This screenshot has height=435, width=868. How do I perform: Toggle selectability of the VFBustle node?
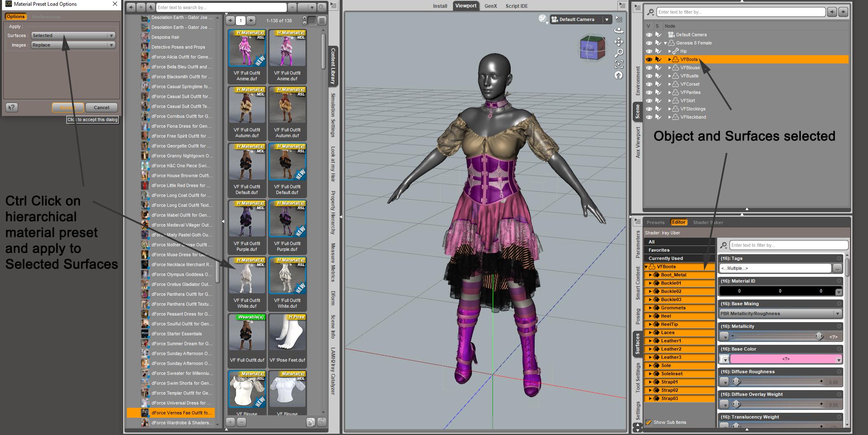(x=658, y=76)
